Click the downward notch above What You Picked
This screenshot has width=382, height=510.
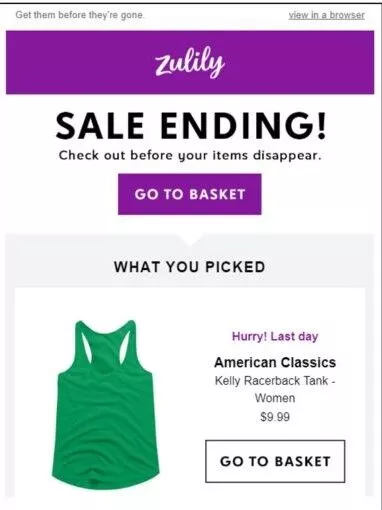coord(191,240)
